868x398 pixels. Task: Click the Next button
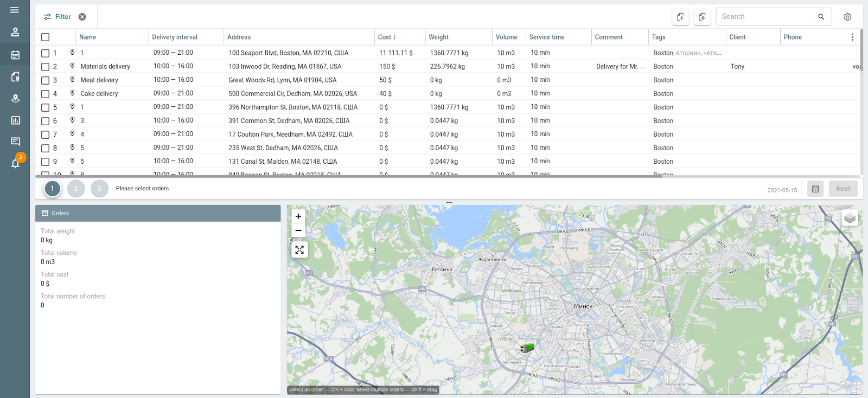843,189
